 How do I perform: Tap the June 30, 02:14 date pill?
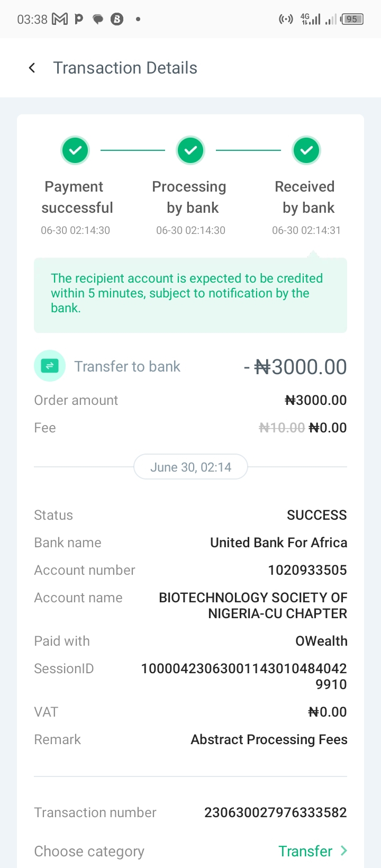point(190,467)
